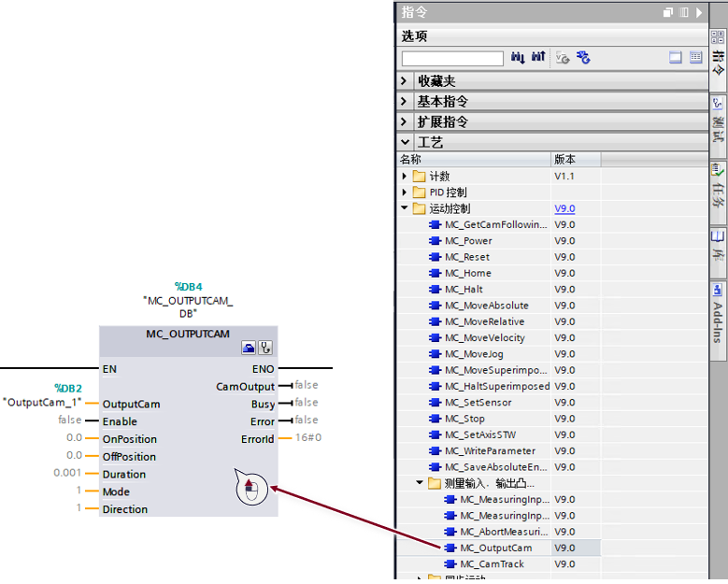Click the instruction search input field

point(452,59)
